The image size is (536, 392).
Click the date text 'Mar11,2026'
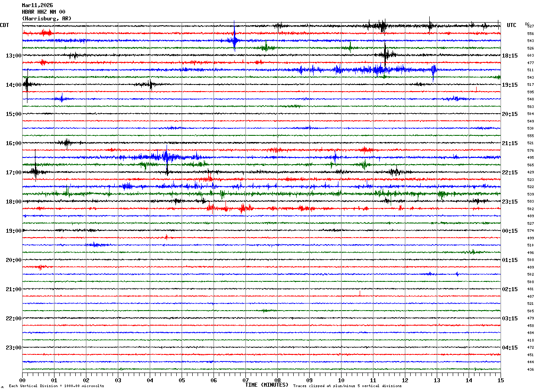point(37,5)
